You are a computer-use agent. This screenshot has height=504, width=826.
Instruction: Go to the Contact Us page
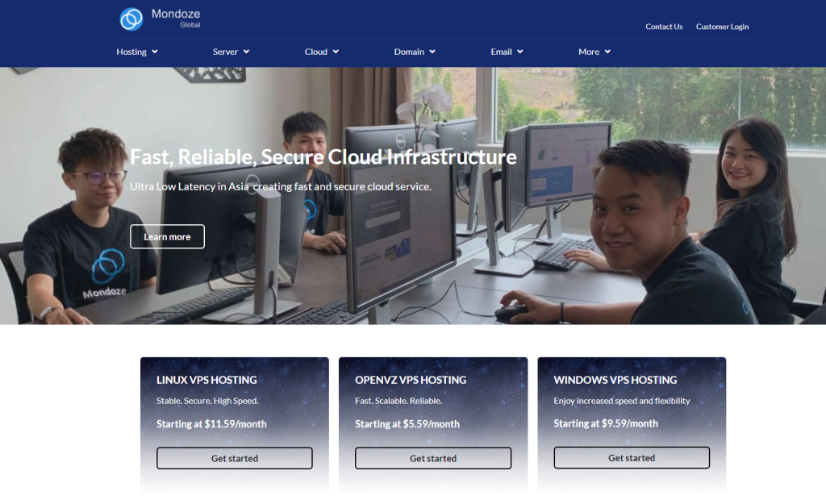(664, 27)
